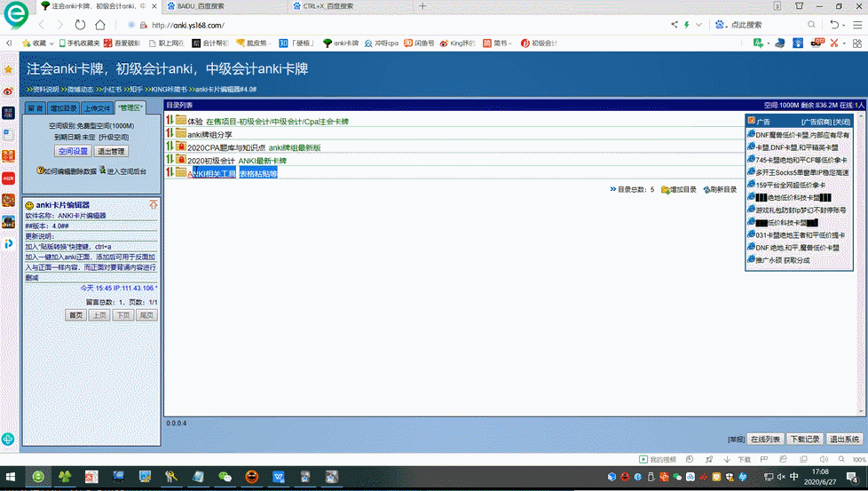Screen dimensions: 868x491
Task: Select the 上传文件 panel tab
Action: pyautogui.click(x=98, y=108)
